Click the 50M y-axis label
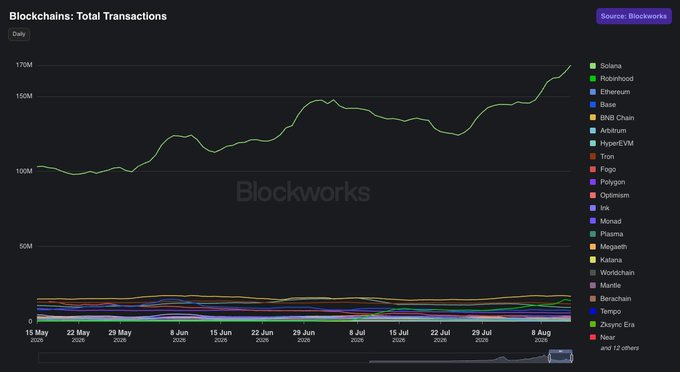 [26, 246]
